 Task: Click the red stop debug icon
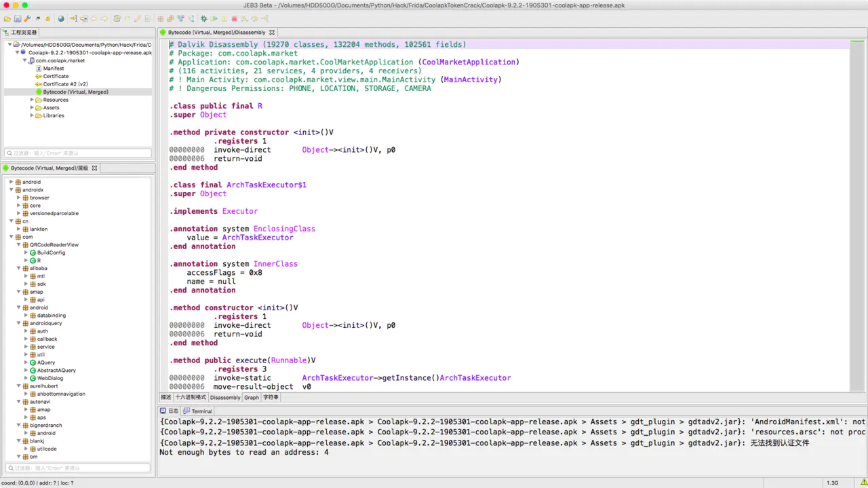(x=234, y=19)
